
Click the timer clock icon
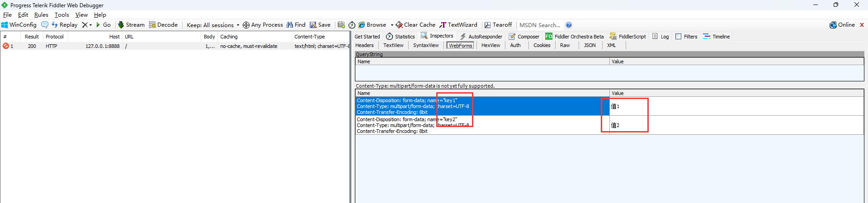(352, 25)
